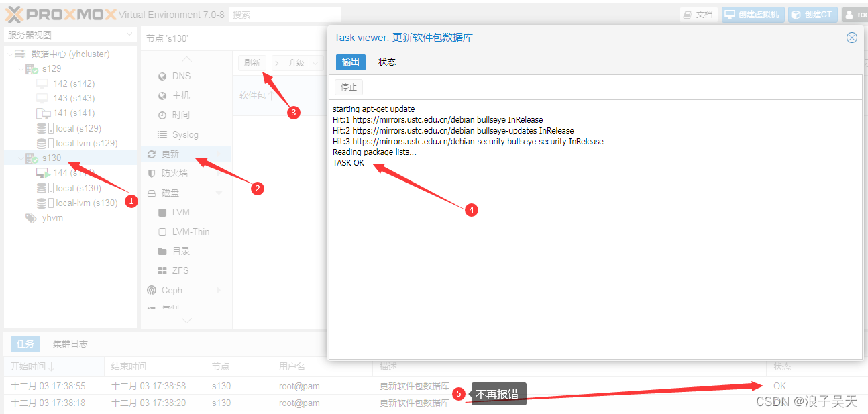Image resolution: width=868 pixels, height=414 pixels.
Task: Click the 更新 circular arrows icon
Action: pos(152,154)
